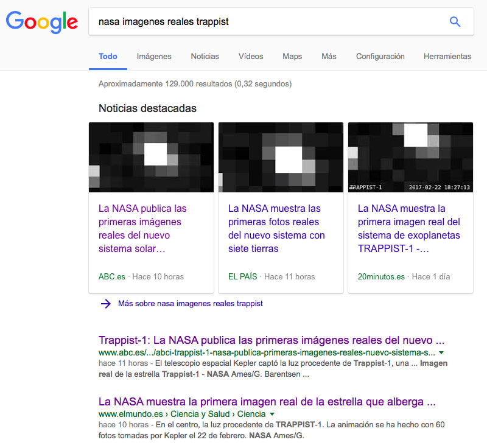487x448 pixels.
Task: Click 'Hace 11 horas' on EL PAÍS card
Action: (x=290, y=276)
